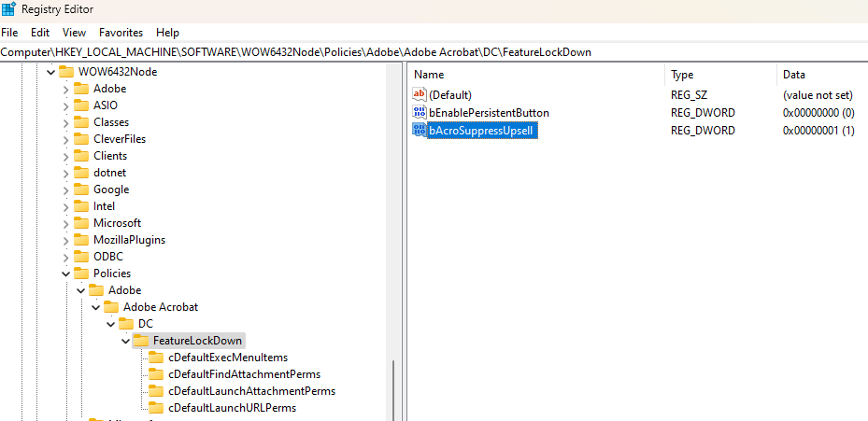Open the Favorites menu

[121, 32]
